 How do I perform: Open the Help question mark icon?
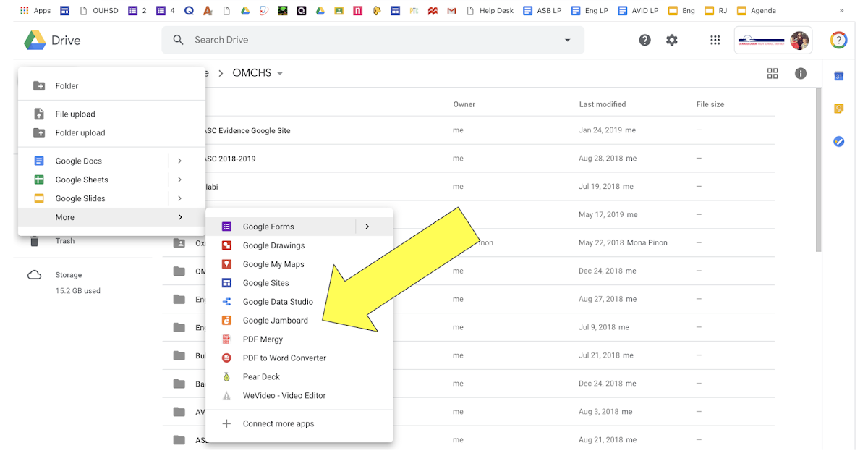pos(645,40)
